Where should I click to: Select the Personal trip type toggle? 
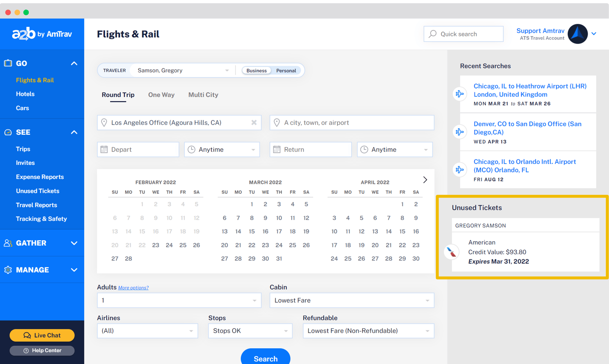[x=286, y=70]
